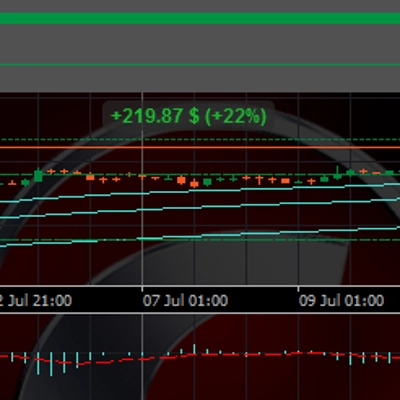Select the 07 Jul 01:00 time axis label
Viewport: 400px width, 400px height.
coord(185,301)
